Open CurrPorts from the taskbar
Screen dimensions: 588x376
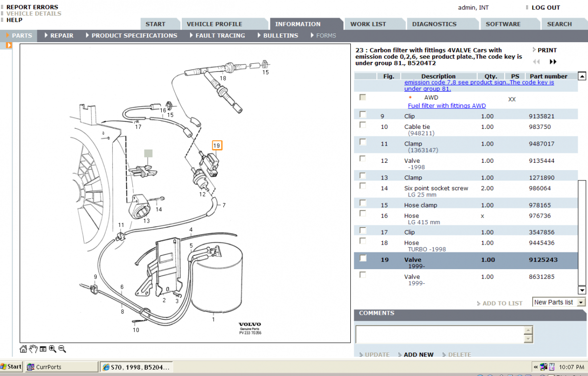61,367
